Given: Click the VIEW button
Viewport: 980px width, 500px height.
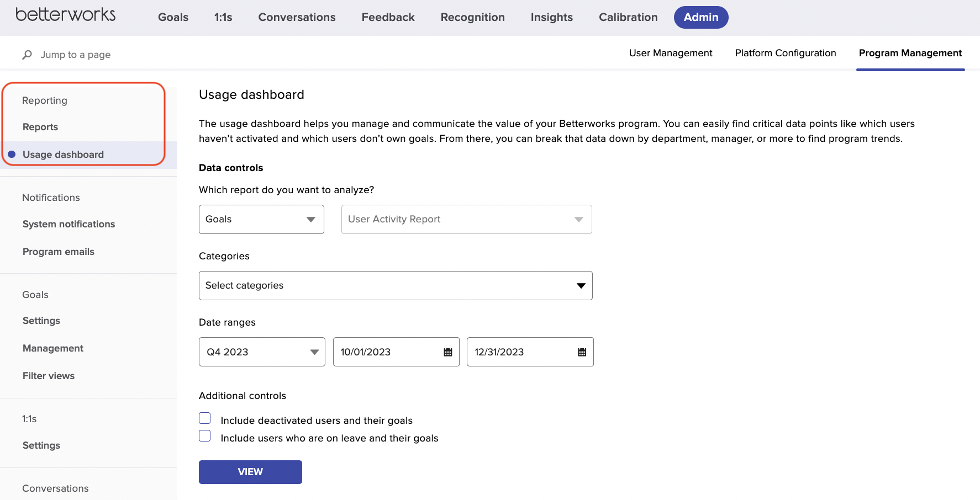Looking at the screenshot, I should pyautogui.click(x=250, y=472).
